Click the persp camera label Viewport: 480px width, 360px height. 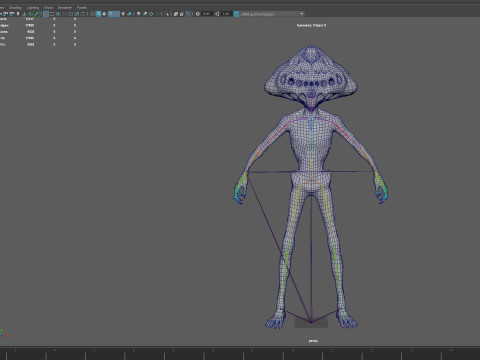(x=313, y=341)
